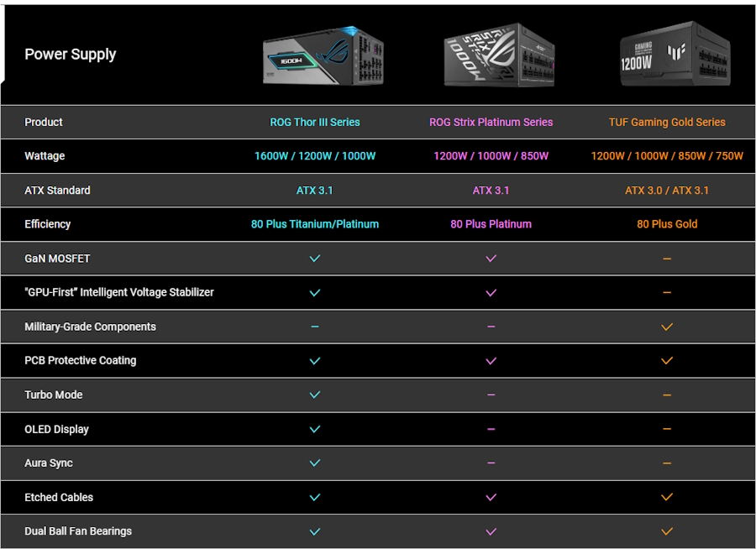Open the ROG Thor III Series link
Screen dimensions: 756x549
(315, 123)
